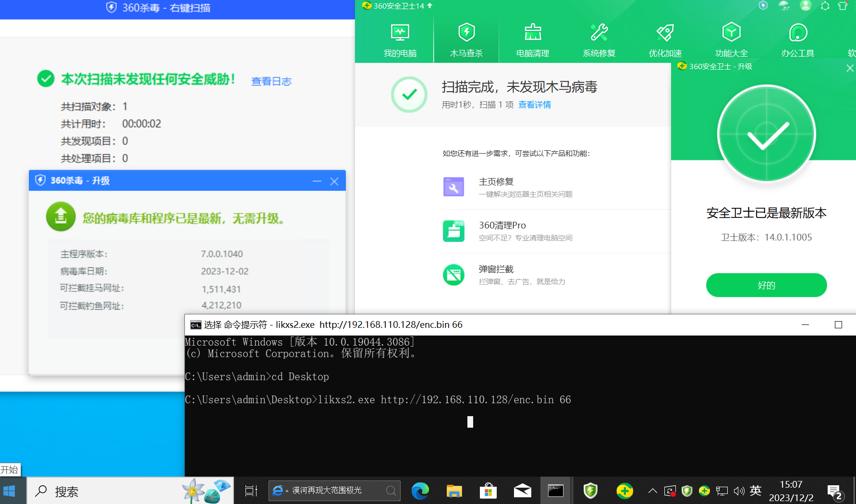The height and width of the screenshot is (504, 856).
Task: Open user account avatar in 360安全卫士
Action: pyautogui.click(x=806, y=6)
